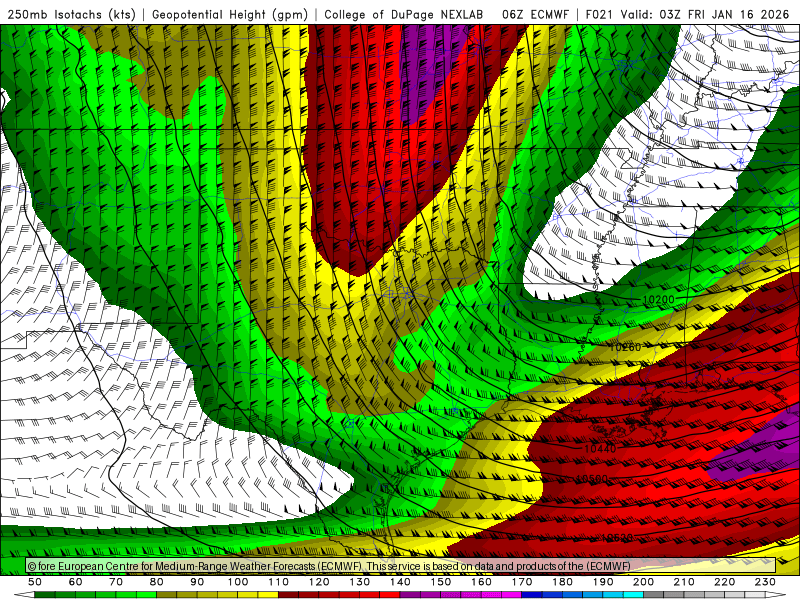Click the 210 value on the color scale
Viewport: 800px width, 600px height.
point(684,582)
